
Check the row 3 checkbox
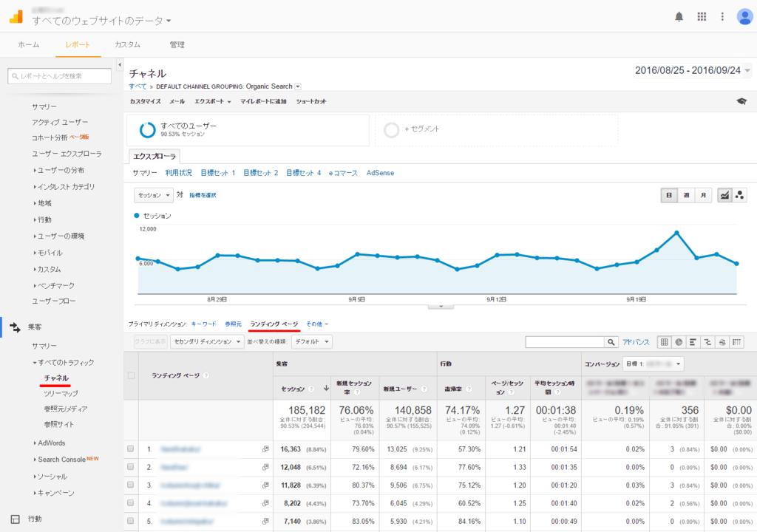(x=130, y=485)
